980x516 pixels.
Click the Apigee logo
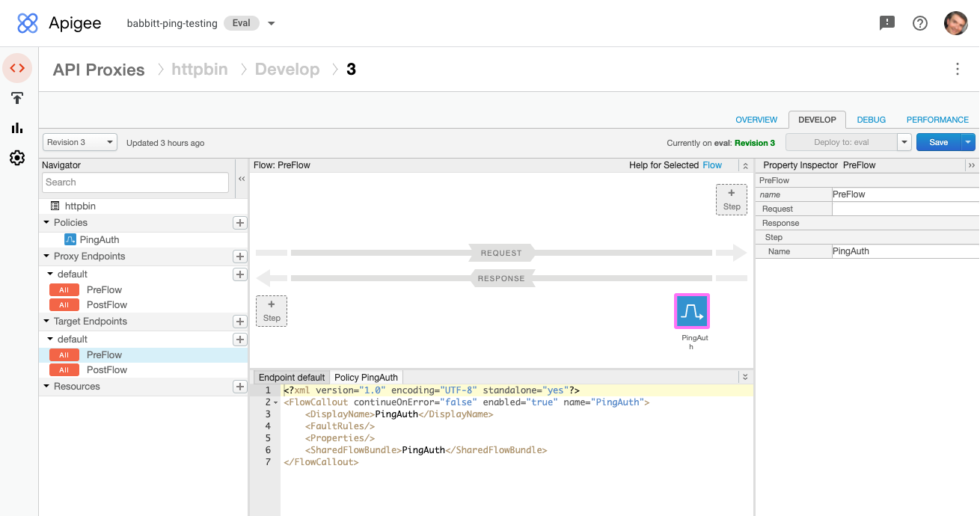point(28,23)
